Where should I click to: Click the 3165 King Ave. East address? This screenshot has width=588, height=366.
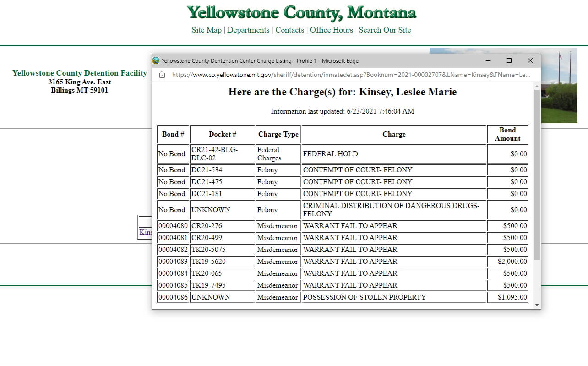click(80, 82)
